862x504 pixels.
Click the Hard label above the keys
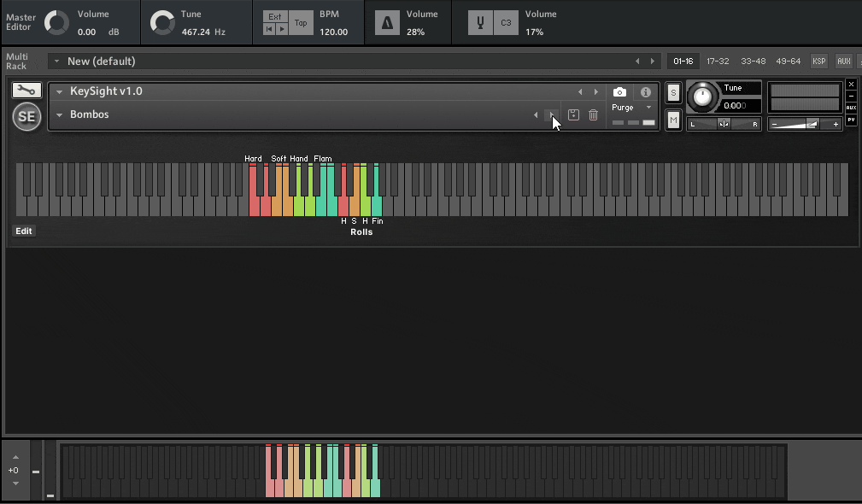coord(254,158)
